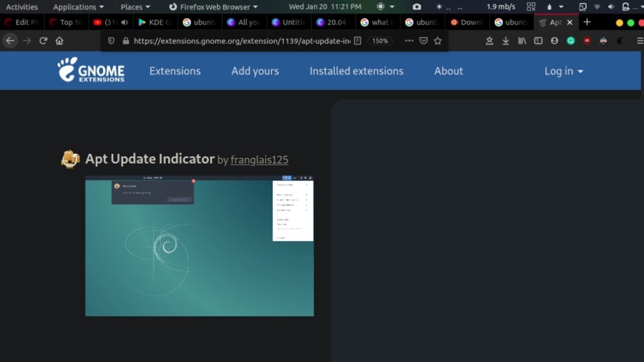Close the Apt Update Indicator tab

[x=570, y=22]
